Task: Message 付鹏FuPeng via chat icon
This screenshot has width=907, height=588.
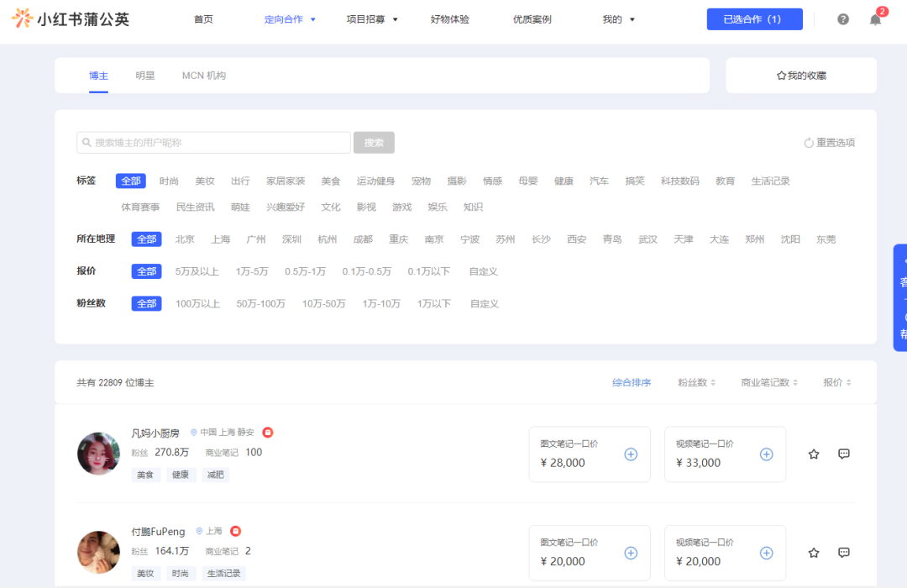Action: [844, 553]
